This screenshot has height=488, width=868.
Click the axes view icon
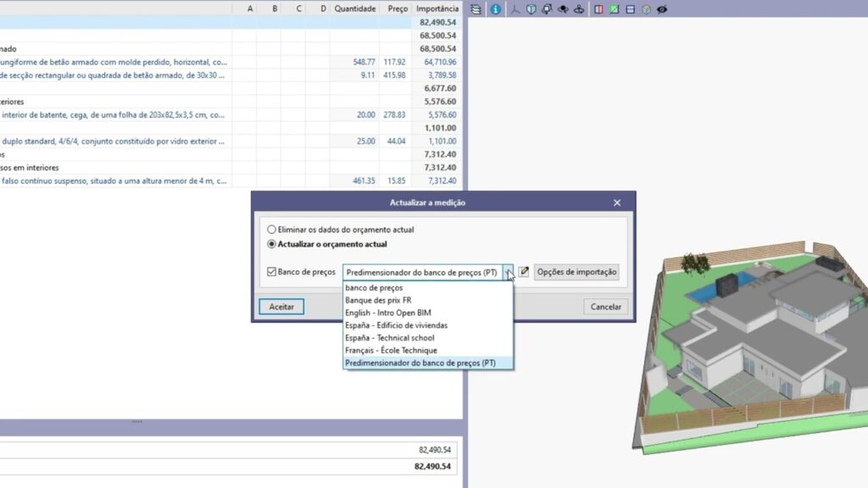515,9
